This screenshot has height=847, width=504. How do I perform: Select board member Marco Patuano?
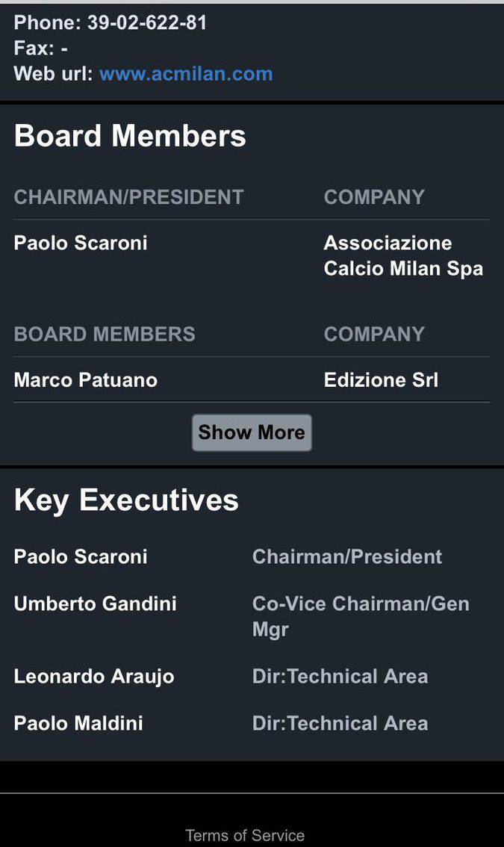[x=86, y=380]
